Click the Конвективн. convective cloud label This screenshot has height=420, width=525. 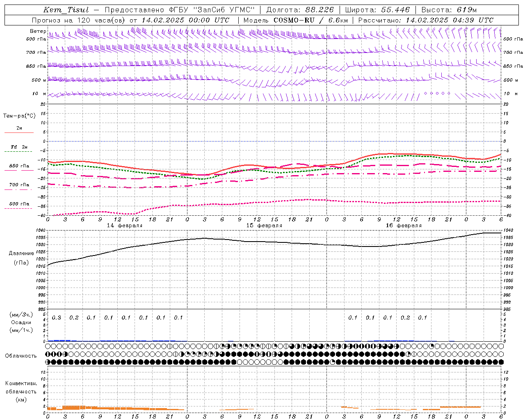21,383
